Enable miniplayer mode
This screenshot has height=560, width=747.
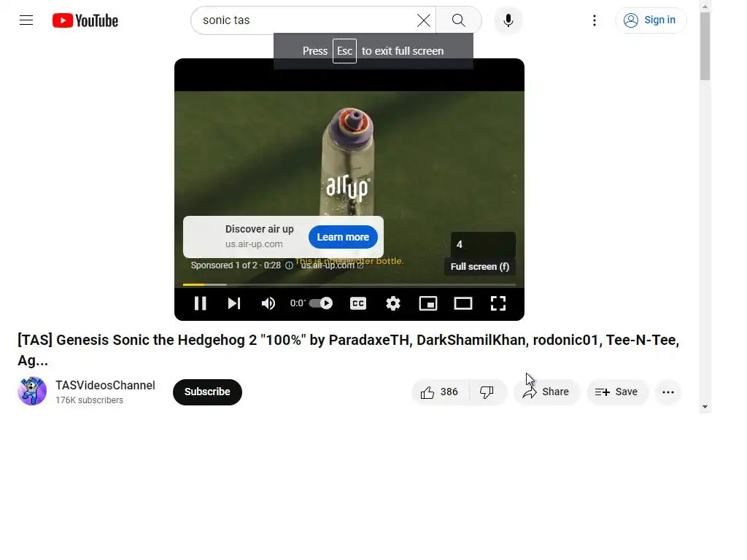click(427, 303)
